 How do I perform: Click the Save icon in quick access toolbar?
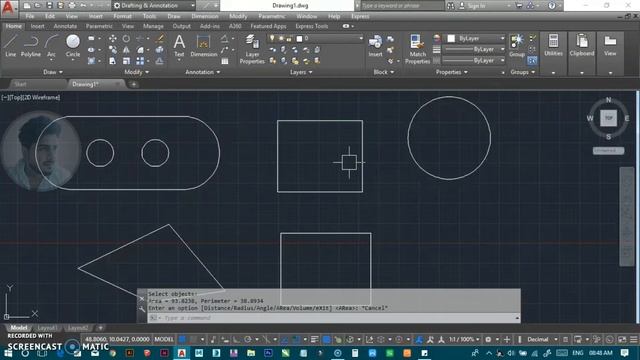click(x=49, y=6)
